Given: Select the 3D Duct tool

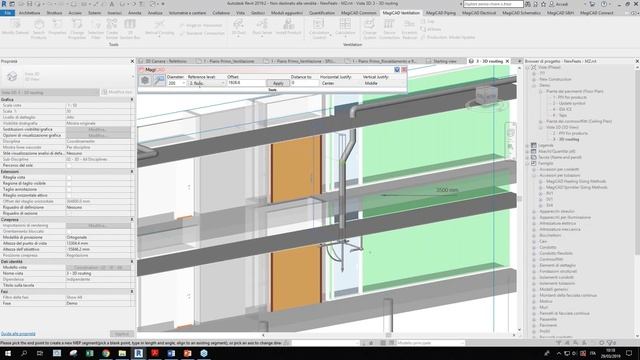Looking at the screenshot, I should (x=239, y=27).
